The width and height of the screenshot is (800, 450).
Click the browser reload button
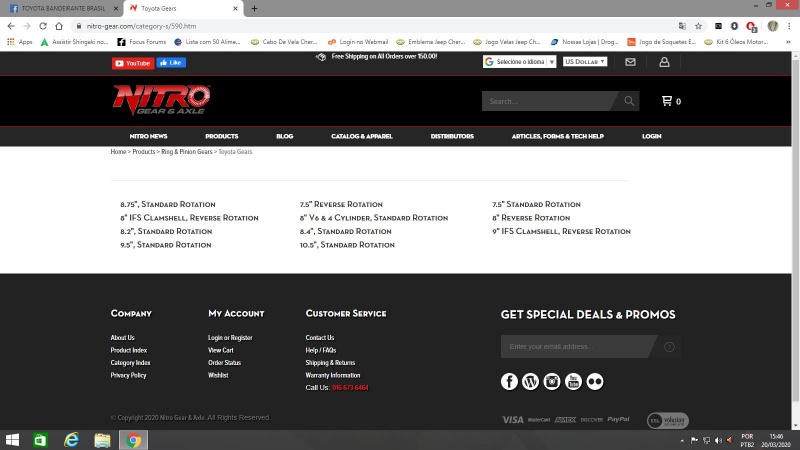coord(43,26)
